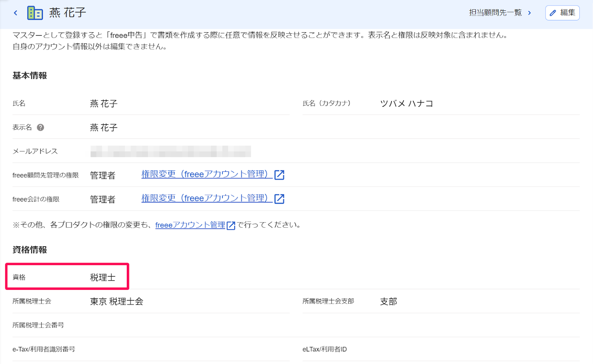Click the 所属税理士会支部 value 支部
This screenshot has height=364, width=593.
coord(388,302)
